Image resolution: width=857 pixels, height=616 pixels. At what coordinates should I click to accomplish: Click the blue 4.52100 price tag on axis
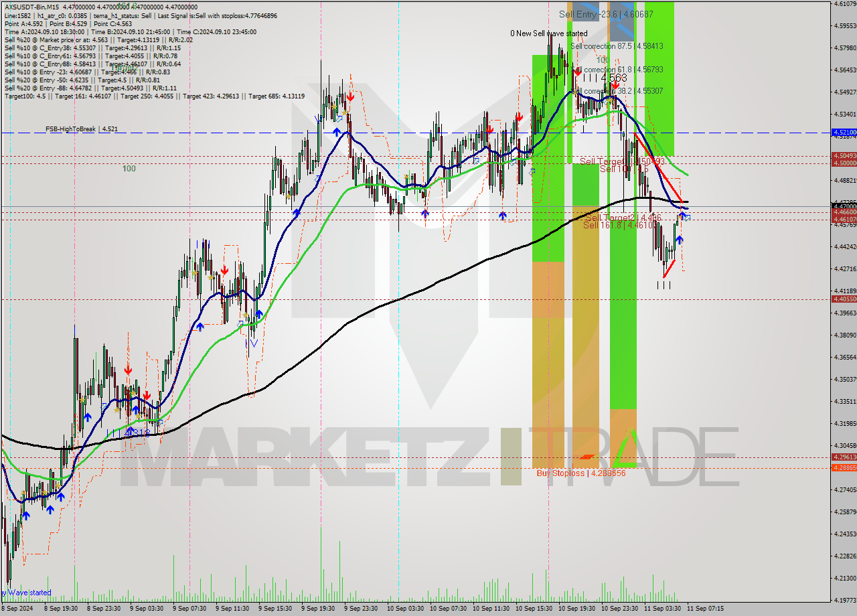point(844,133)
